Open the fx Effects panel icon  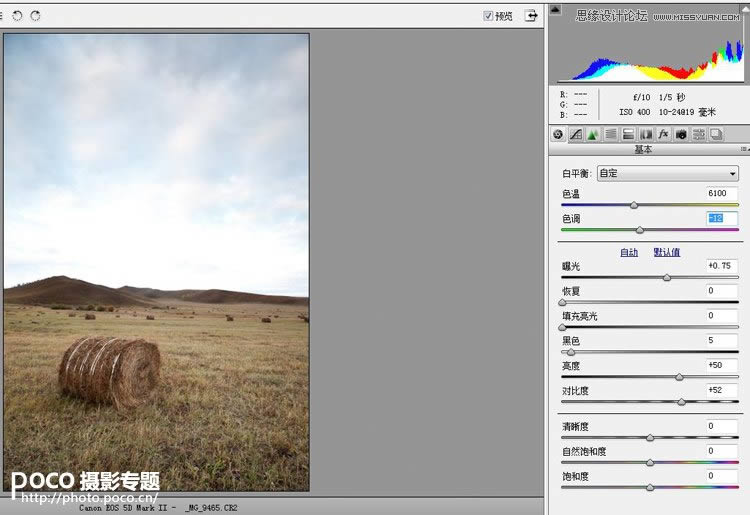coord(663,134)
